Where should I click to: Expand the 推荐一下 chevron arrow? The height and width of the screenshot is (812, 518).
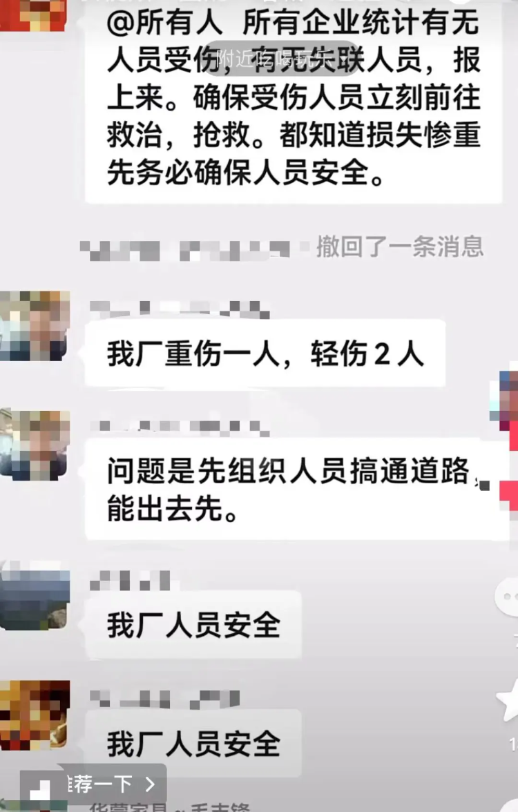(151, 784)
